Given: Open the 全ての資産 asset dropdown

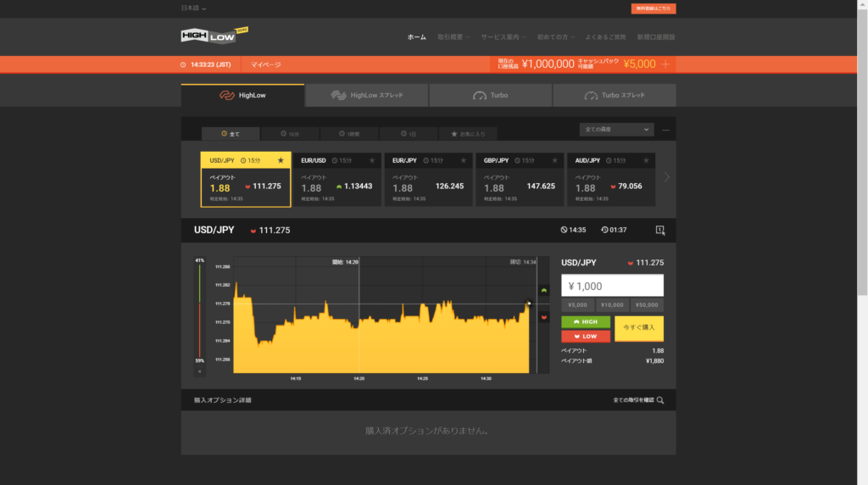Looking at the screenshot, I should 617,130.
